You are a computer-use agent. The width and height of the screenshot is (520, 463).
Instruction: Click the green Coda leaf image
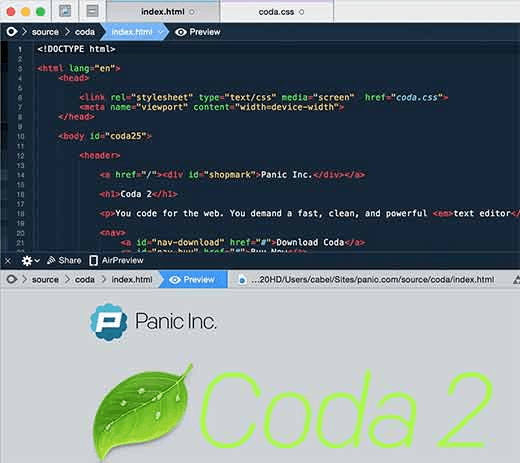tap(143, 413)
